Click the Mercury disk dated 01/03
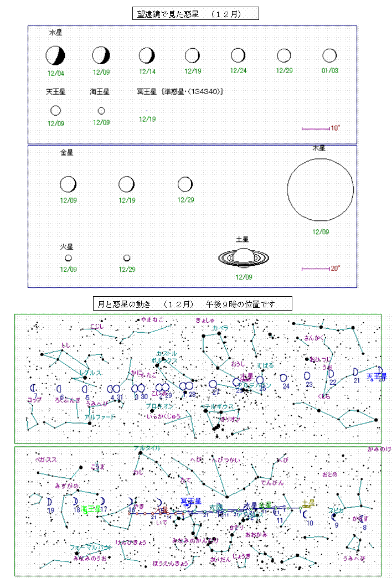The height and width of the screenshot is (578, 392). 329,56
